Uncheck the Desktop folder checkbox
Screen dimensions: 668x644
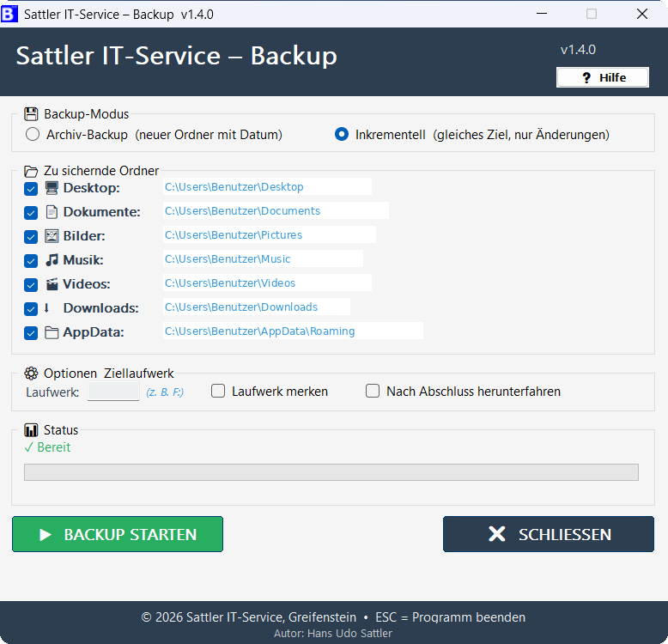pos(31,189)
